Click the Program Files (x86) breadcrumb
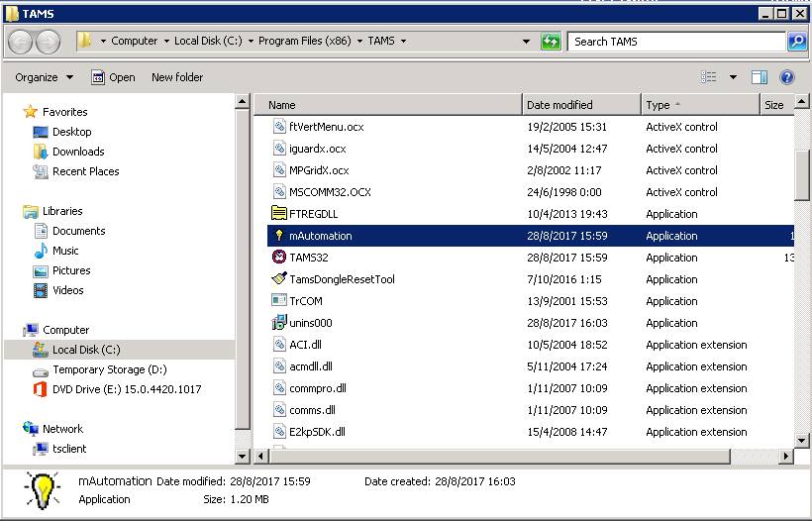812x521 pixels. click(x=305, y=41)
